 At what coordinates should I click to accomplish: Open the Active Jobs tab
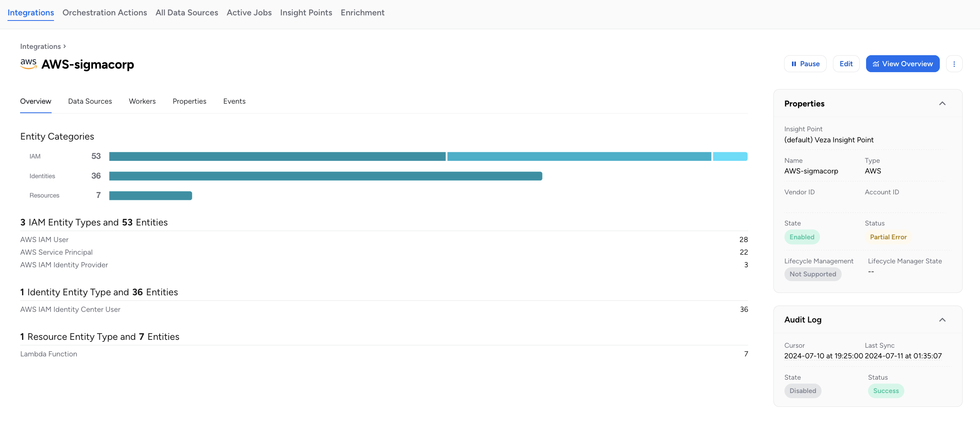click(249, 13)
